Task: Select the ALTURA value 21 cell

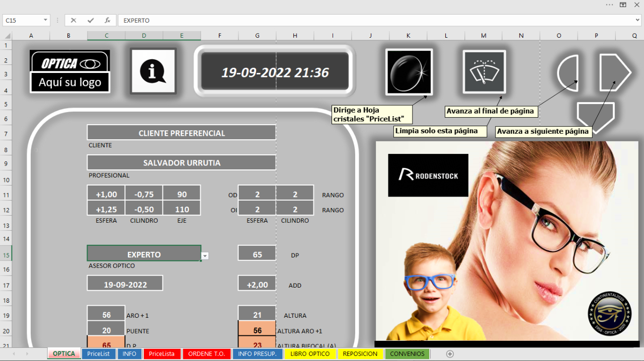Action: pos(257,314)
